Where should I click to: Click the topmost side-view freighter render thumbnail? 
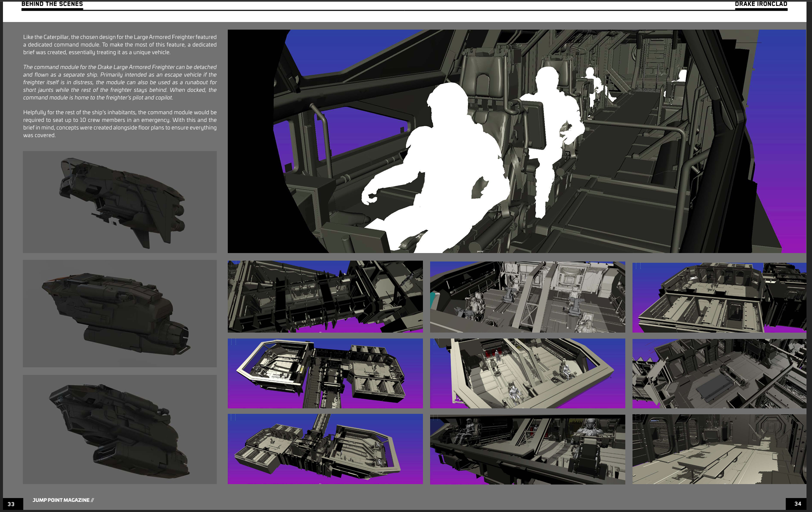click(x=120, y=202)
